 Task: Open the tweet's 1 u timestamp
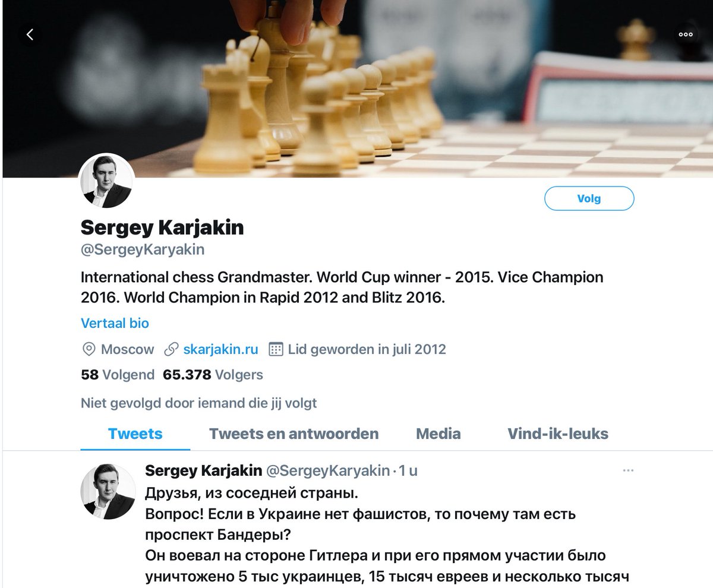pyautogui.click(x=408, y=471)
